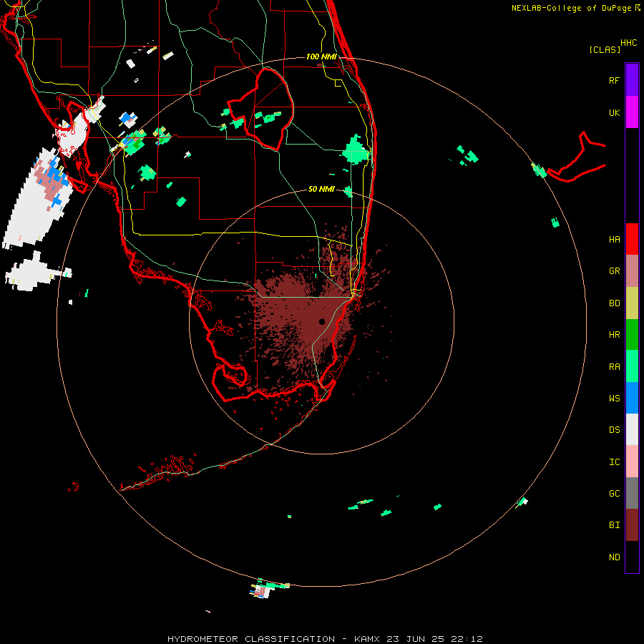
Task: Click the UK magenta legend swatch
Action: click(632, 112)
